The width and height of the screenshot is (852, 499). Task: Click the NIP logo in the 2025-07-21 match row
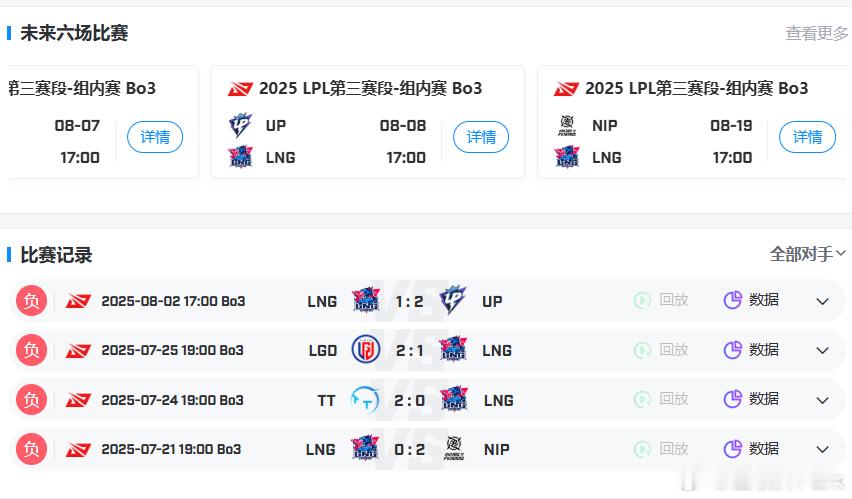[453, 449]
